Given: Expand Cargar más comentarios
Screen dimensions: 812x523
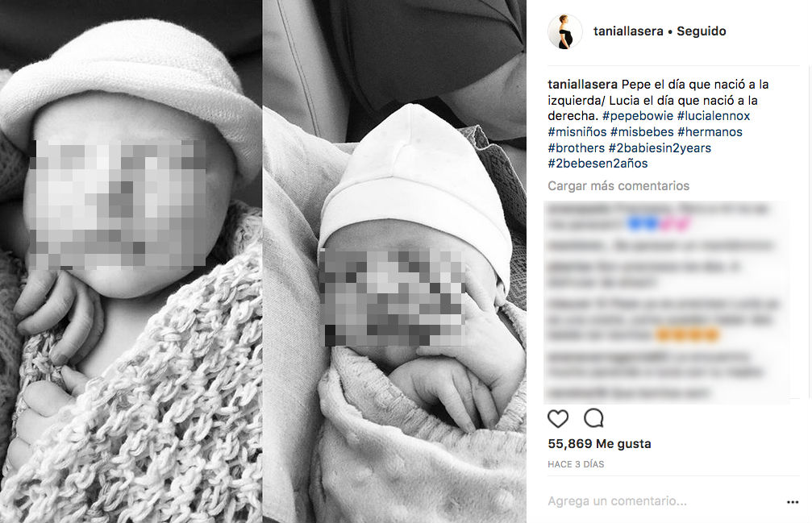Looking at the screenshot, I should [618, 185].
